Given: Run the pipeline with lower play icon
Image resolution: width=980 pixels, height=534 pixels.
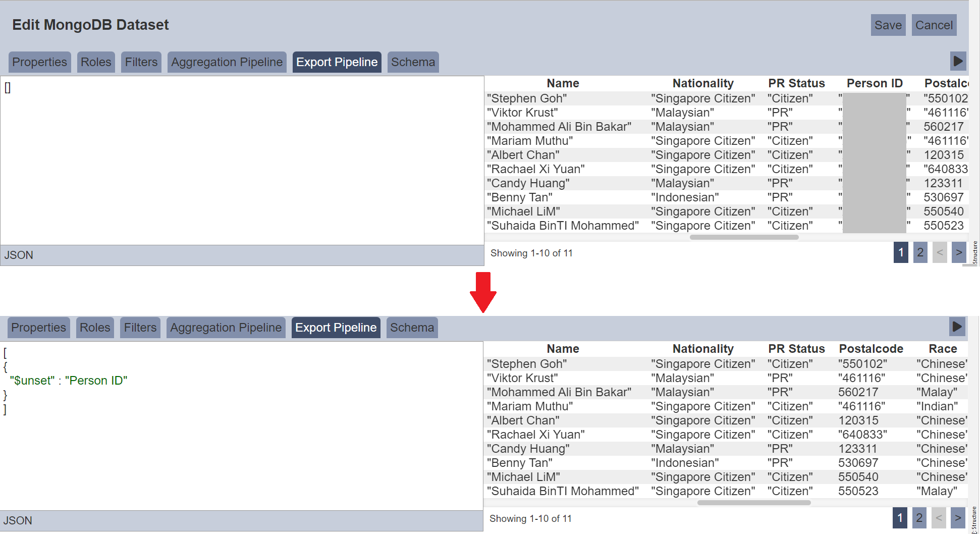Looking at the screenshot, I should 957,327.
